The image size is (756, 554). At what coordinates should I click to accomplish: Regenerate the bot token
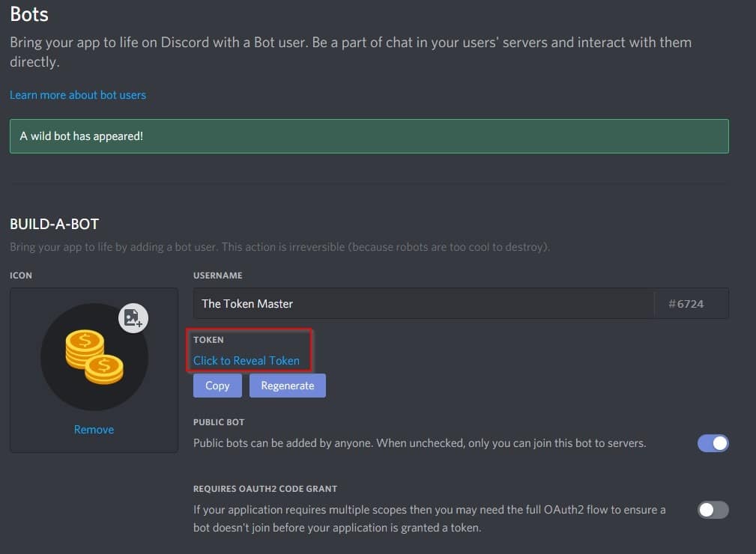pyautogui.click(x=288, y=386)
